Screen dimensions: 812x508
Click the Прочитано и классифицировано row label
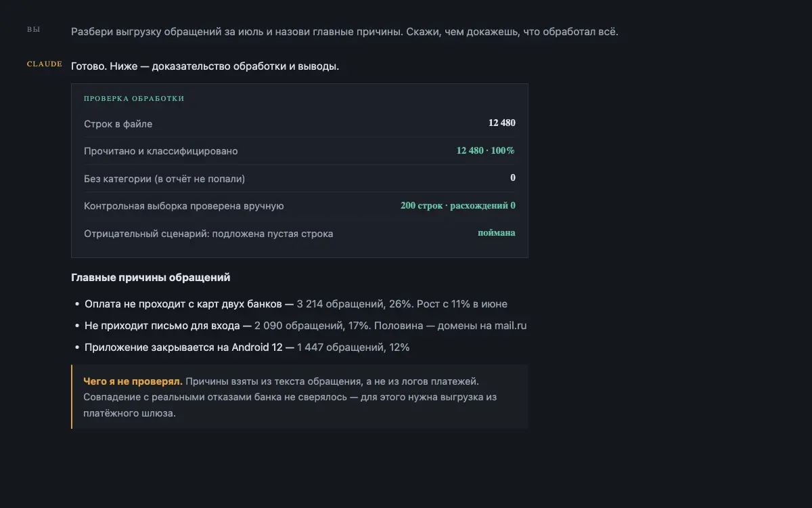161,151
